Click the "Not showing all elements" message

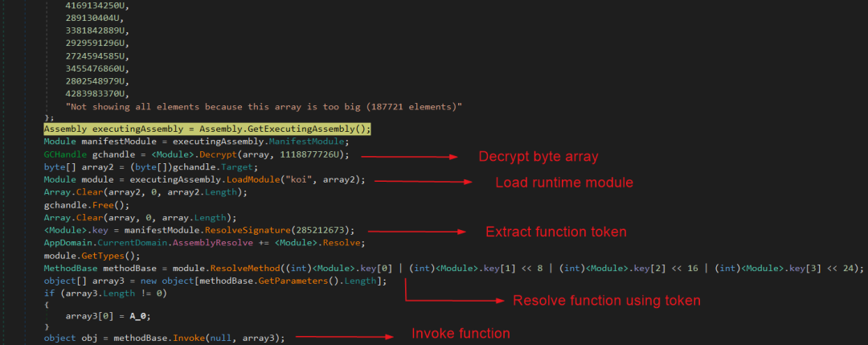click(x=264, y=106)
